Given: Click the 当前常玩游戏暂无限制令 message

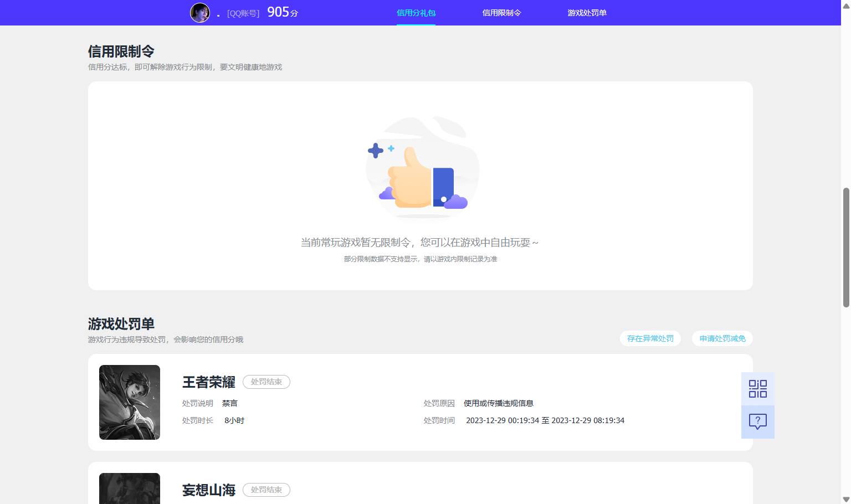Looking at the screenshot, I should [419, 243].
